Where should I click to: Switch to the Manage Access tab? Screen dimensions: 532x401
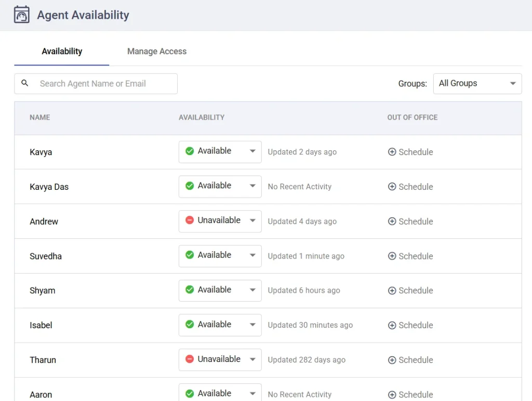157,51
